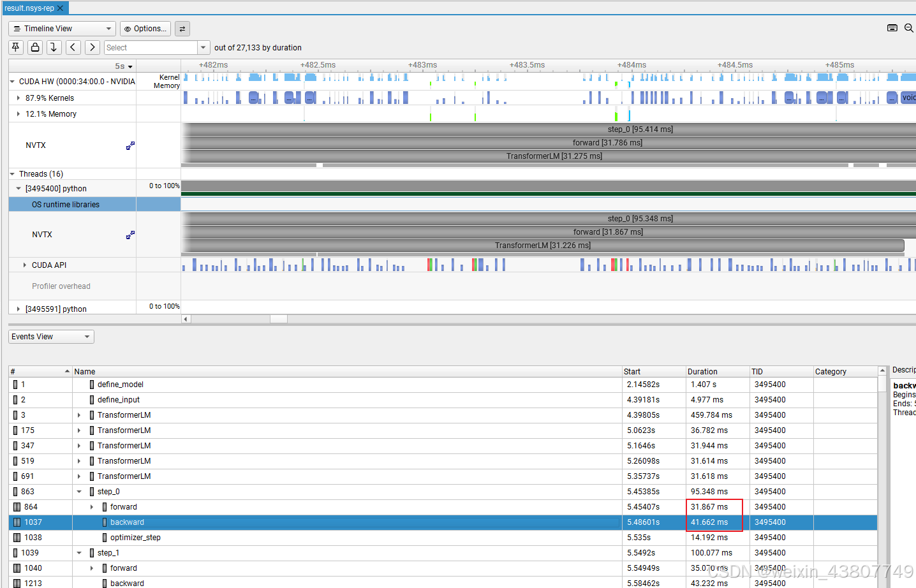The image size is (916, 588).
Task: Open the 5s time scale dropdown
Action: [x=124, y=66]
